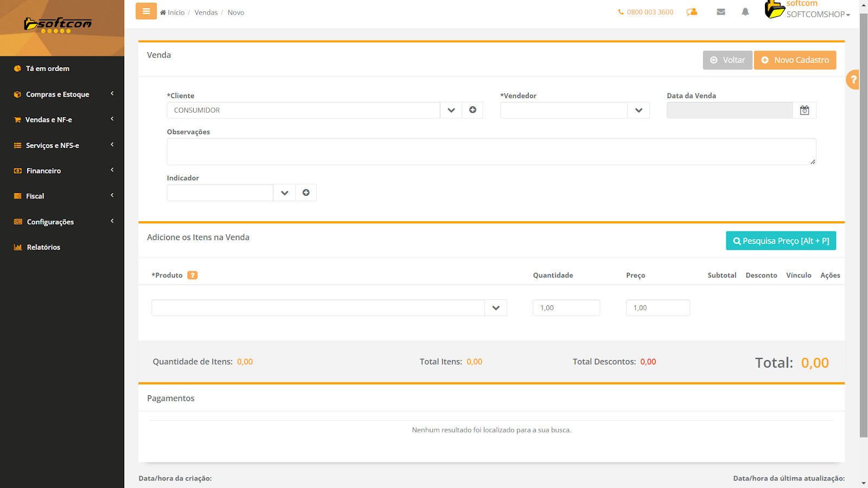Click the Produto help question icon

(192, 275)
